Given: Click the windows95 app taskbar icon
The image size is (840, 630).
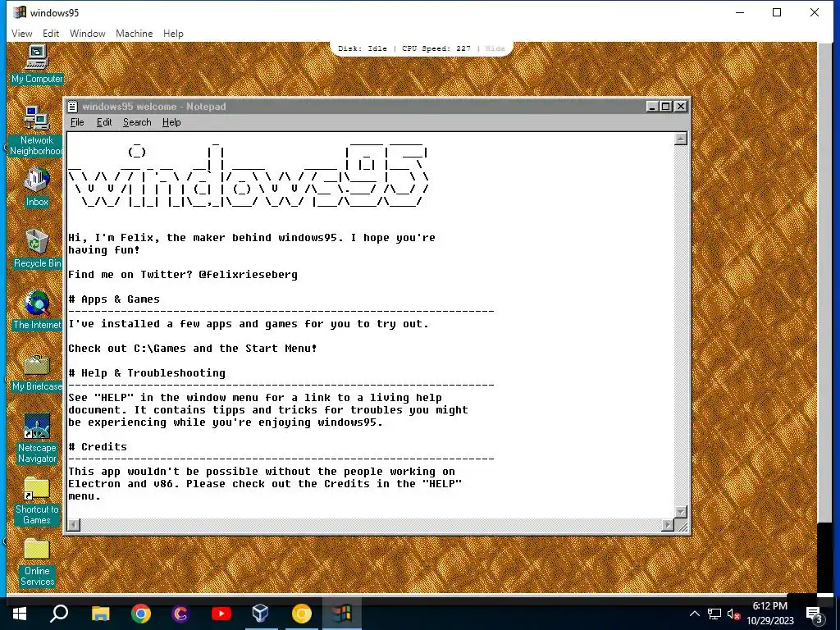Looking at the screenshot, I should [x=342, y=614].
